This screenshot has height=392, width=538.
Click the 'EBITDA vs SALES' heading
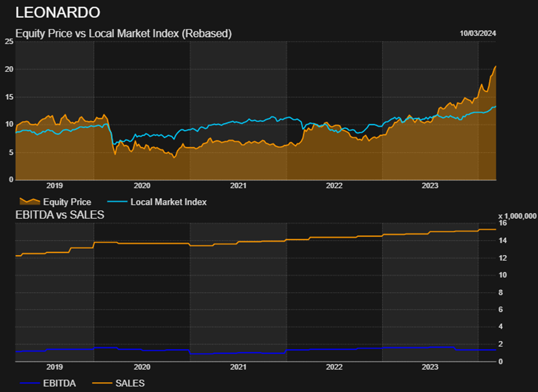tap(60, 214)
